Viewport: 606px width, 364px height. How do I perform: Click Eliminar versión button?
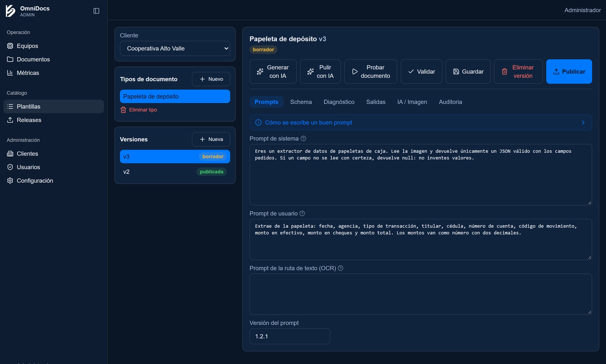518,72
